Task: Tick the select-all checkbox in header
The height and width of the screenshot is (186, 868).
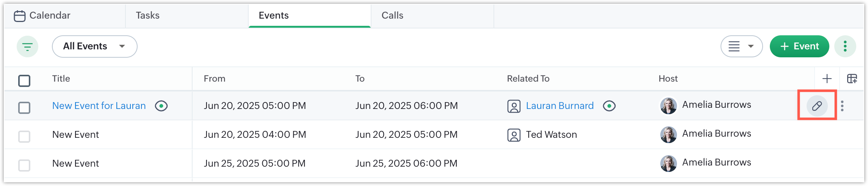Action: tap(24, 80)
